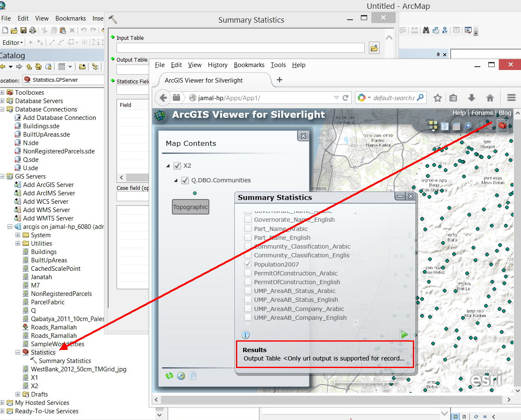Screen dimensions: 521x420
Task: Click the Open folder icon in ArcMap toolbar
Action: point(14,30)
